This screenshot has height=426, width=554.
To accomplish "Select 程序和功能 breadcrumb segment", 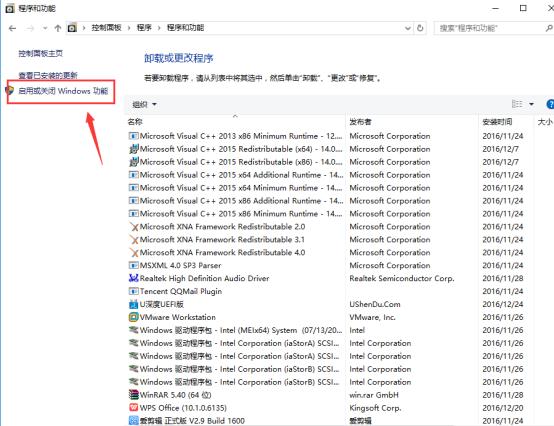I will click(x=185, y=28).
